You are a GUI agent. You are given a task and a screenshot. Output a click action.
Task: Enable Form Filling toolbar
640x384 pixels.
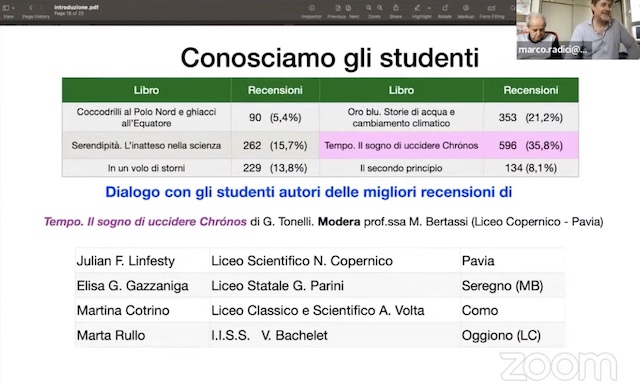(x=492, y=8)
